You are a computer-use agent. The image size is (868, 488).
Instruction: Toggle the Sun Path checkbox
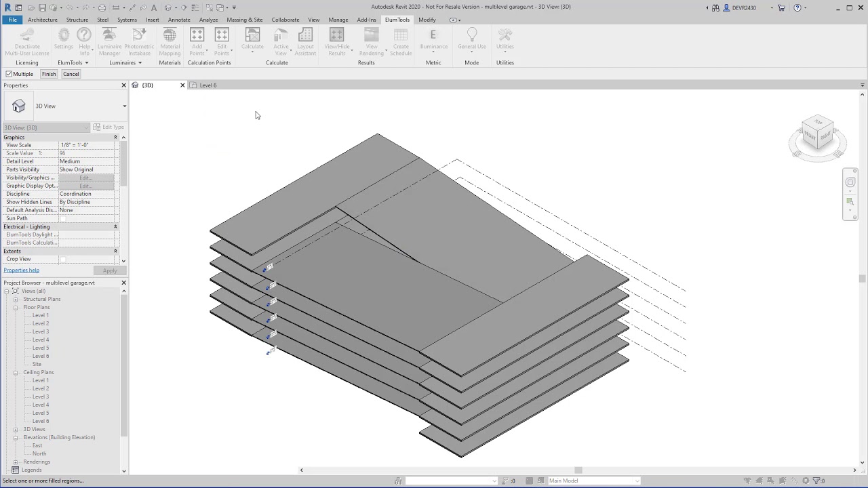63,218
